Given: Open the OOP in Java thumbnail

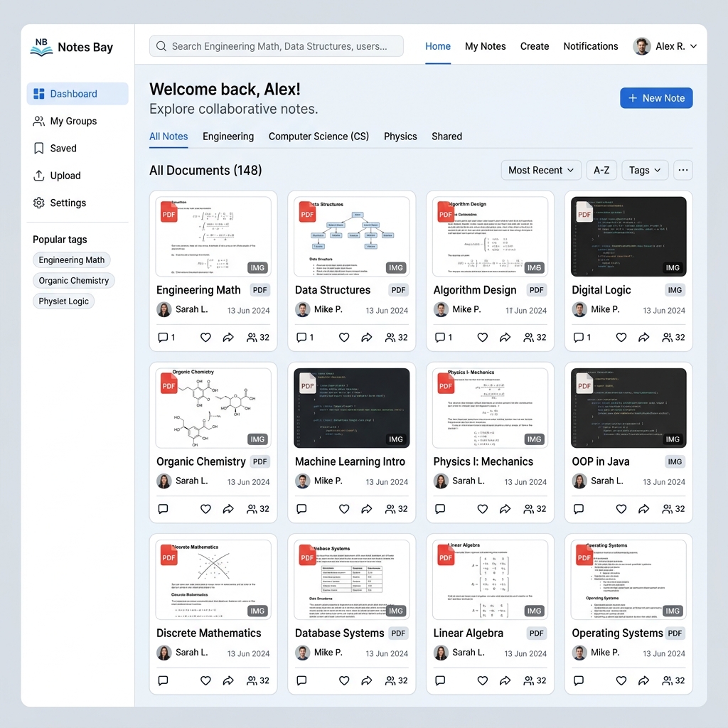Looking at the screenshot, I should (x=628, y=408).
